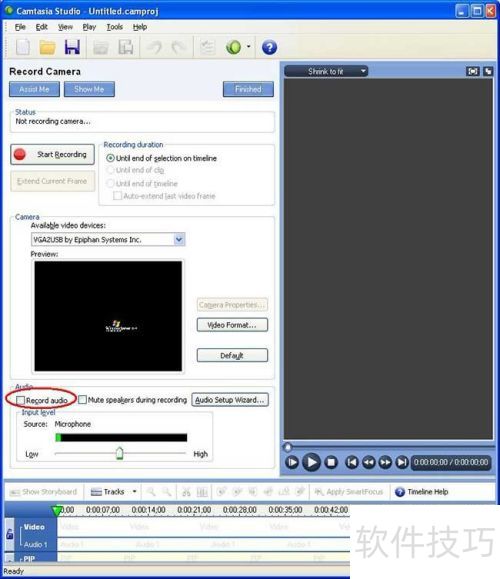Jump to next clip button
Image resolution: width=500 pixels, height=579 pixels.
point(401,462)
